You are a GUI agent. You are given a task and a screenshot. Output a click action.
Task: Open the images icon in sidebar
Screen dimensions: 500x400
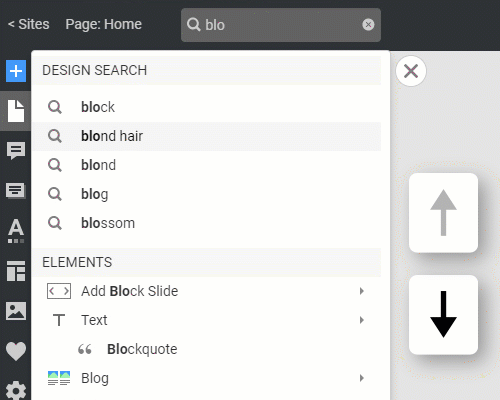[16, 311]
